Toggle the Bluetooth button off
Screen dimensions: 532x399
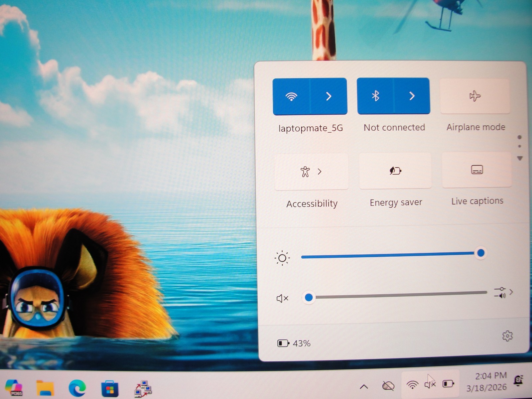[375, 96]
